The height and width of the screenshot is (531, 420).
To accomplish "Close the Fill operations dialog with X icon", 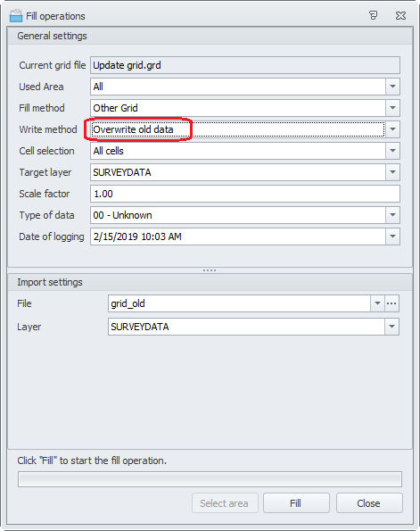I will point(400,15).
